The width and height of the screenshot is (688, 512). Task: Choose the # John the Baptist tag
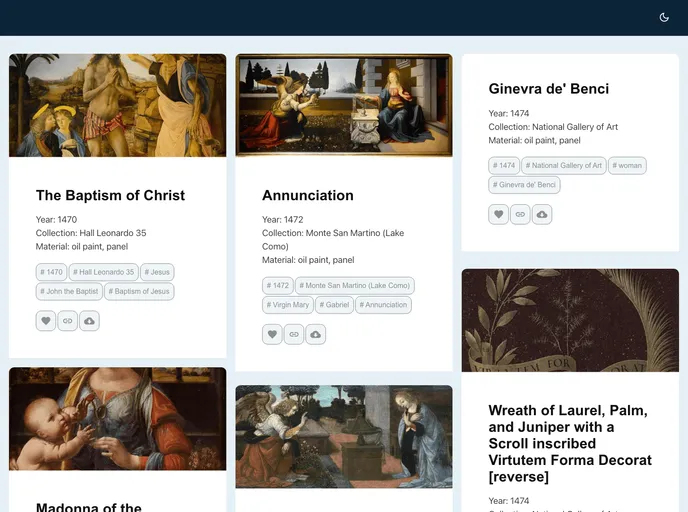coord(69,291)
